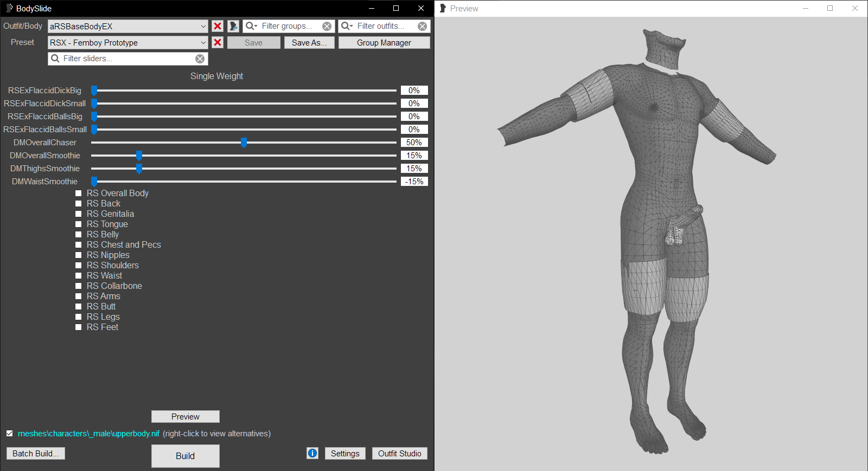The image size is (868, 471).
Task: Open the blue info about icon
Action: pos(312,453)
